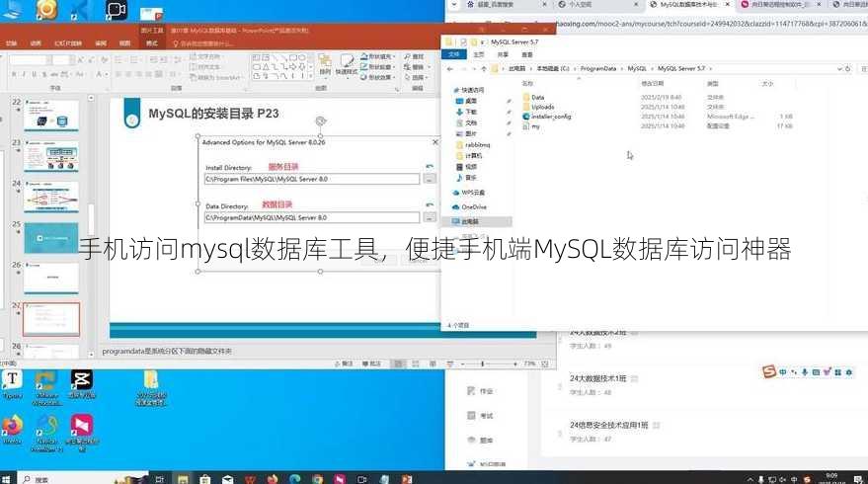Screen dimensions: 868x484
Task: Toggle normal view in PowerPoint status bar
Action: click(398, 363)
